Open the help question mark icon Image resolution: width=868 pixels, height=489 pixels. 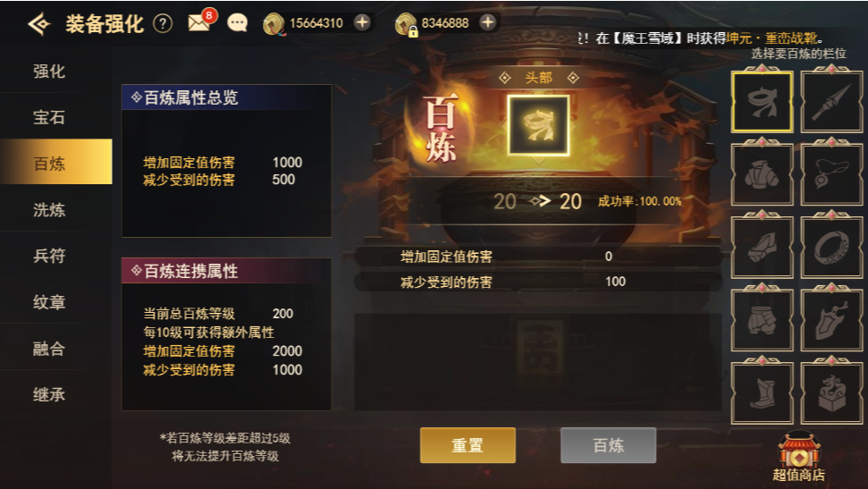coord(162,23)
